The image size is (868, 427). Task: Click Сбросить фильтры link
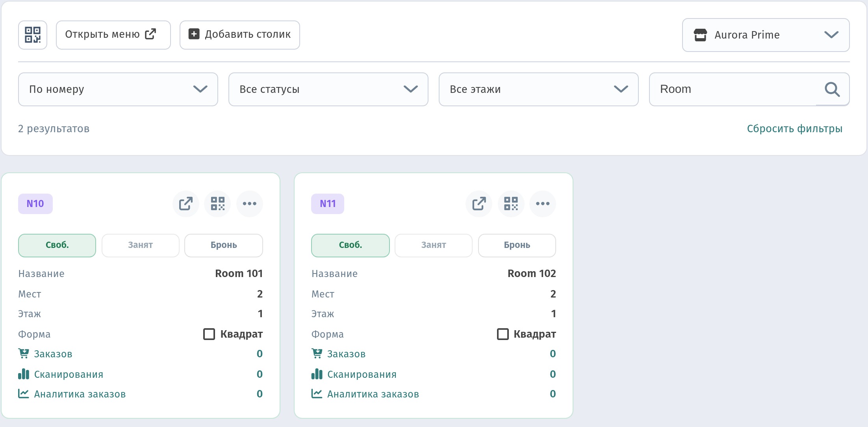[795, 129]
